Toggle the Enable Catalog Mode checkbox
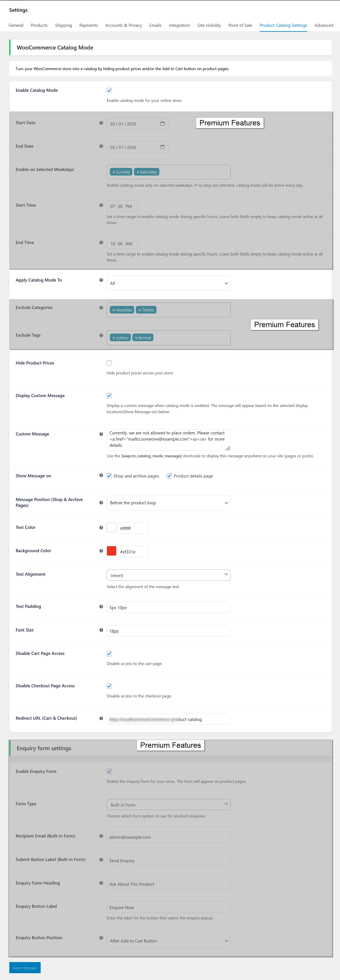The width and height of the screenshot is (340, 980). click(x=109, y=91)
